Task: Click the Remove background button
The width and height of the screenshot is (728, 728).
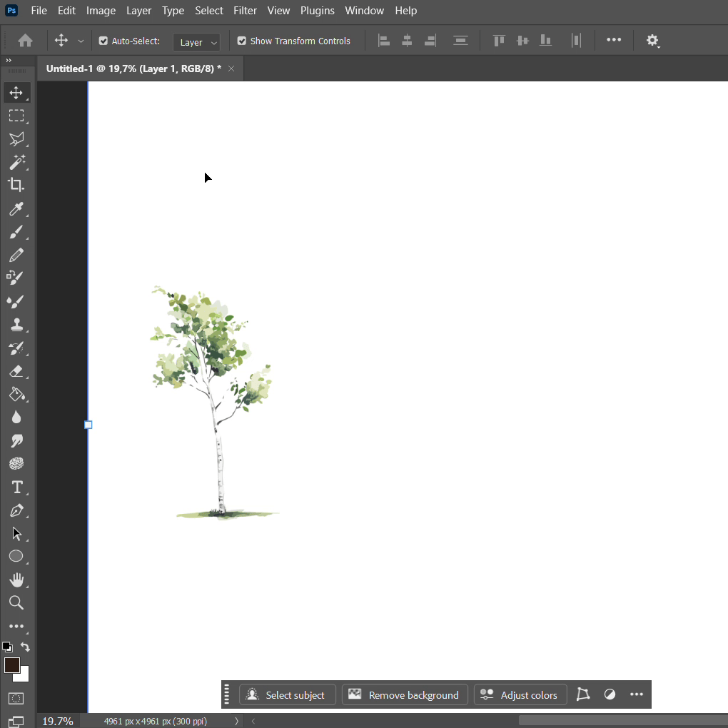Action: click(405, 695)
